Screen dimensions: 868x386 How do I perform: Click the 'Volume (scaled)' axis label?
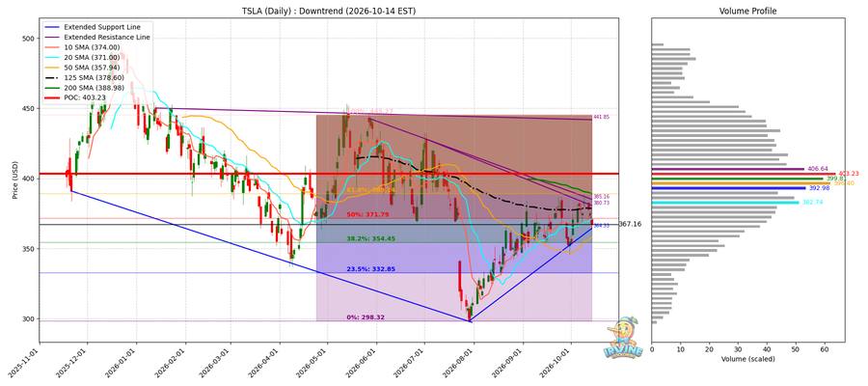click(x=747, y=359)
